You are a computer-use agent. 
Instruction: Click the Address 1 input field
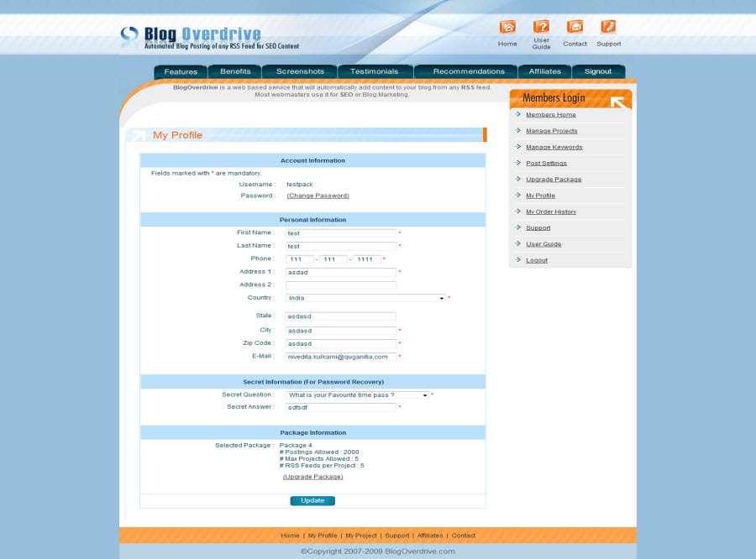[341, 272]
